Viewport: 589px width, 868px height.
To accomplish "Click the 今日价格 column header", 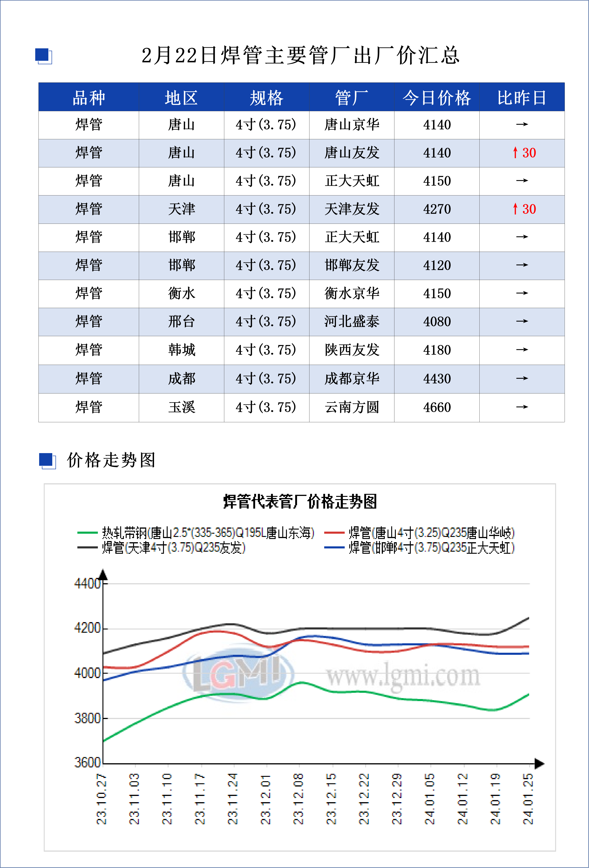I will point(437,98).
